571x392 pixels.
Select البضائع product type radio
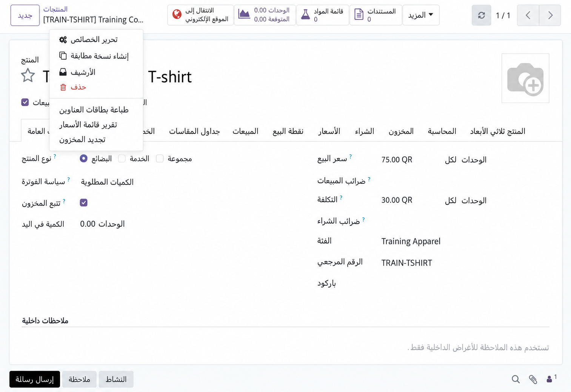84,158
